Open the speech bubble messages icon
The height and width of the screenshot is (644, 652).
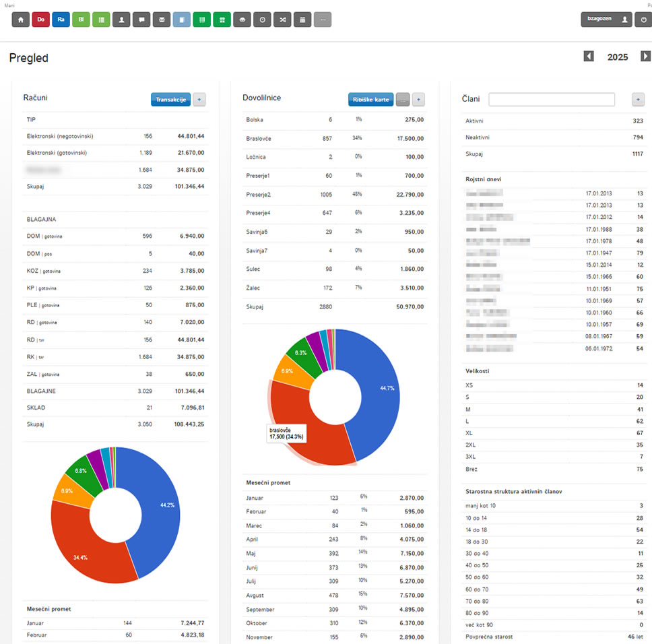[141, 20]
